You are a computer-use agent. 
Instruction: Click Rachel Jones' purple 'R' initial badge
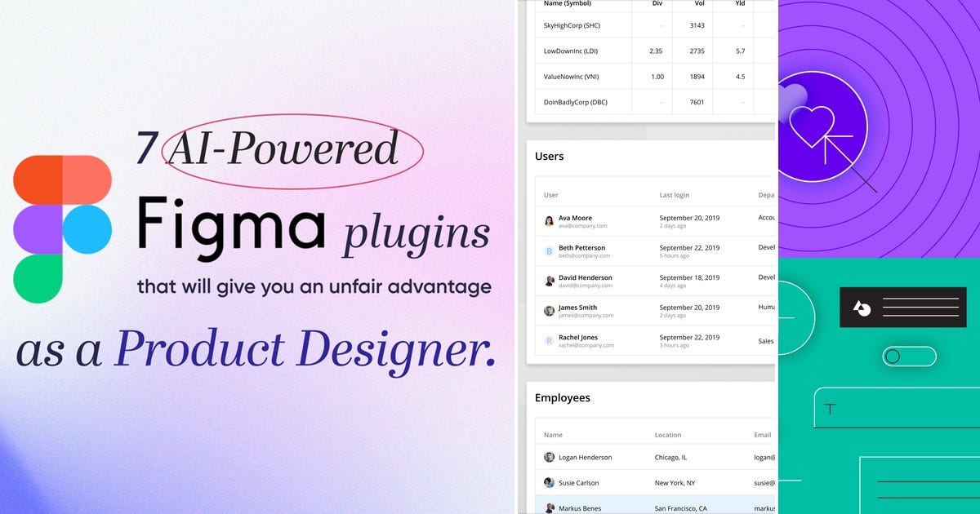pos(549,340)
